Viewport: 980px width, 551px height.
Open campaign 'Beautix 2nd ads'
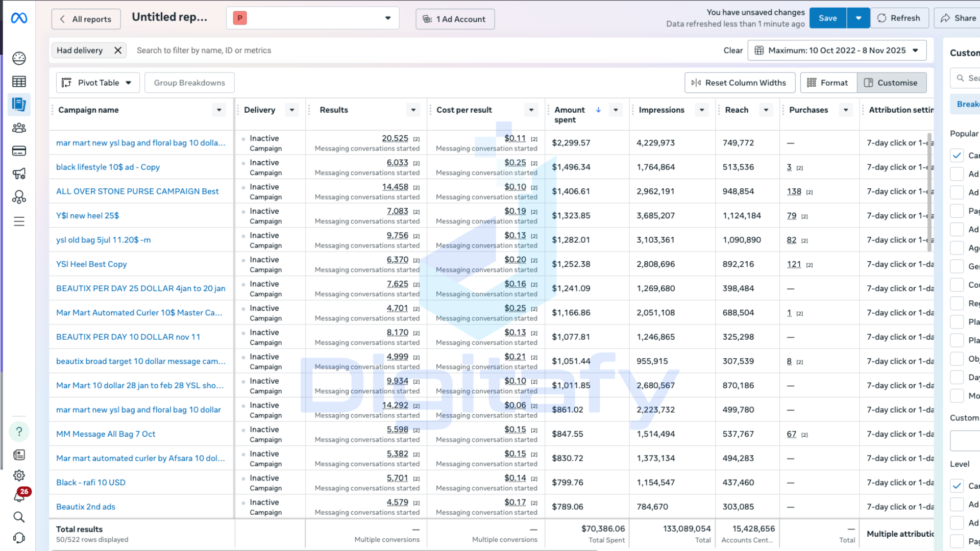point(86,507)
